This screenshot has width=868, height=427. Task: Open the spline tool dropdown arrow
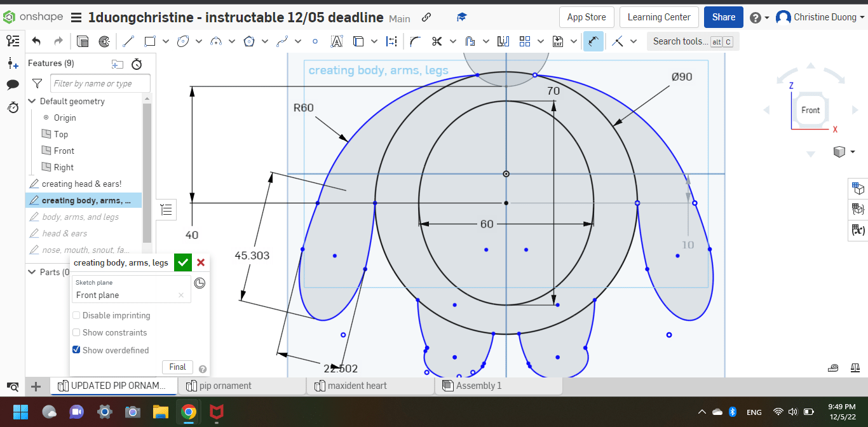[x=298, y=41]
